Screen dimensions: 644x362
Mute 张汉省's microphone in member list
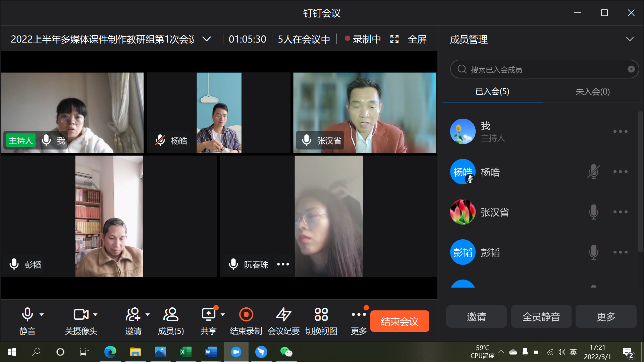[593, 212]
